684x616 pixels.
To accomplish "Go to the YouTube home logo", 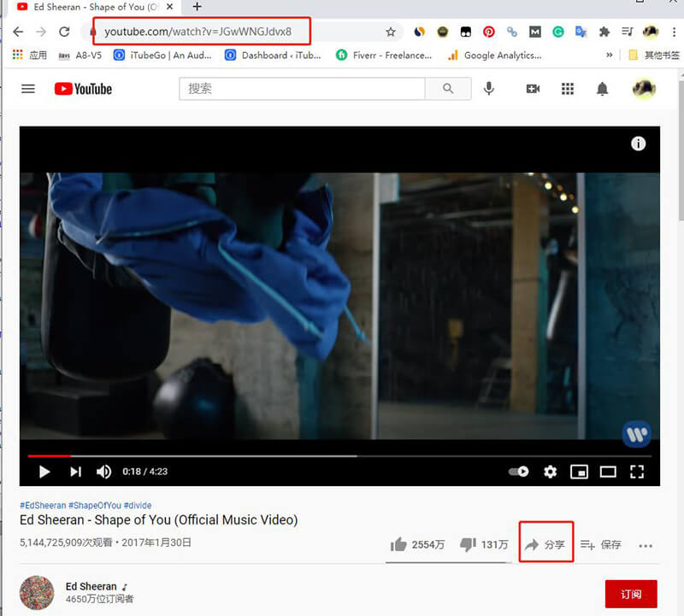I will [83, 89].
